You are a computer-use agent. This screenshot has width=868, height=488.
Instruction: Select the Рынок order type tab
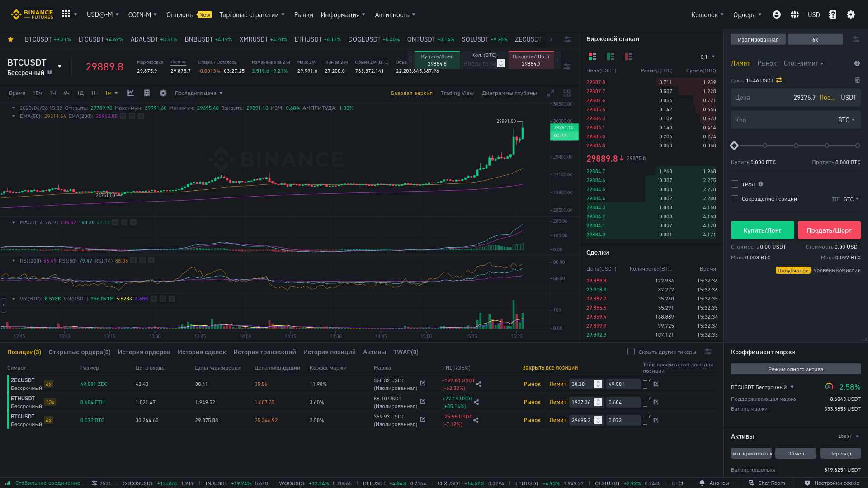click(767, 63)
